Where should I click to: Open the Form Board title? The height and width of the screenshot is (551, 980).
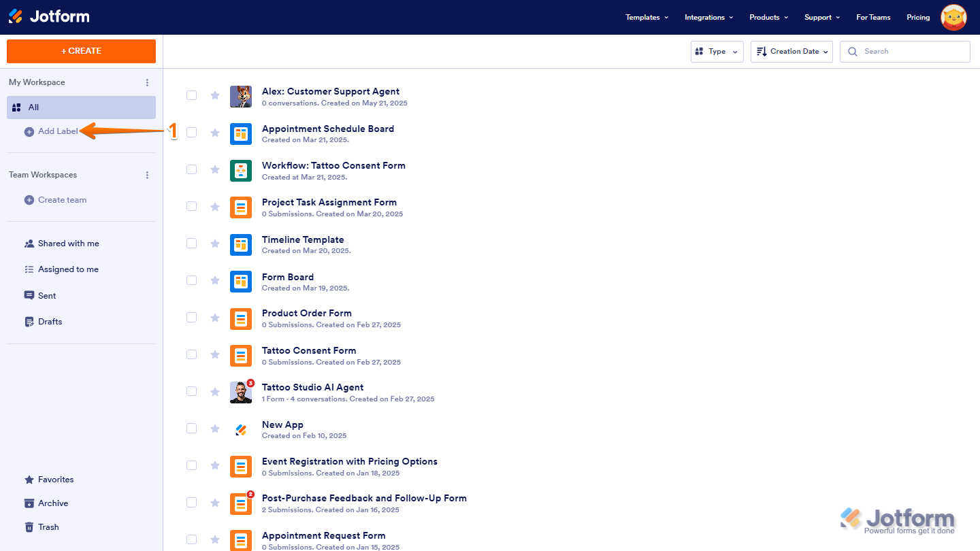click(x=288, y=277)
